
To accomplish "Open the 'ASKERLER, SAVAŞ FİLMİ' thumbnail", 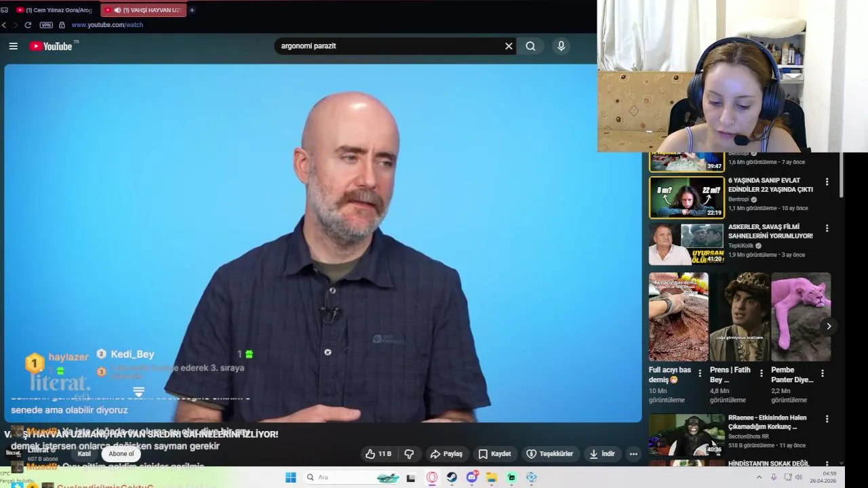I will [x=686, y=244].
